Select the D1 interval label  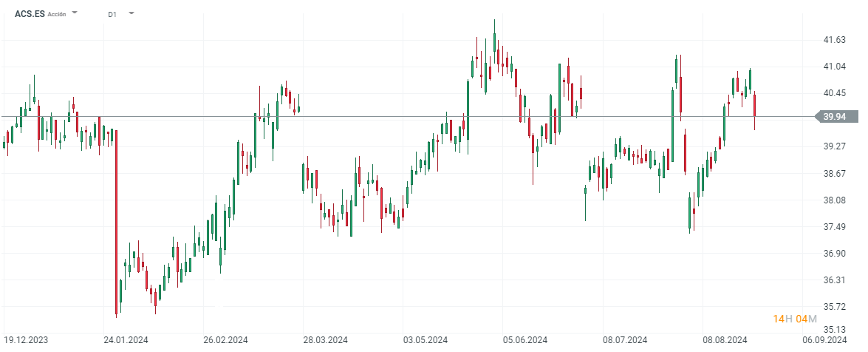click(112, 14)
